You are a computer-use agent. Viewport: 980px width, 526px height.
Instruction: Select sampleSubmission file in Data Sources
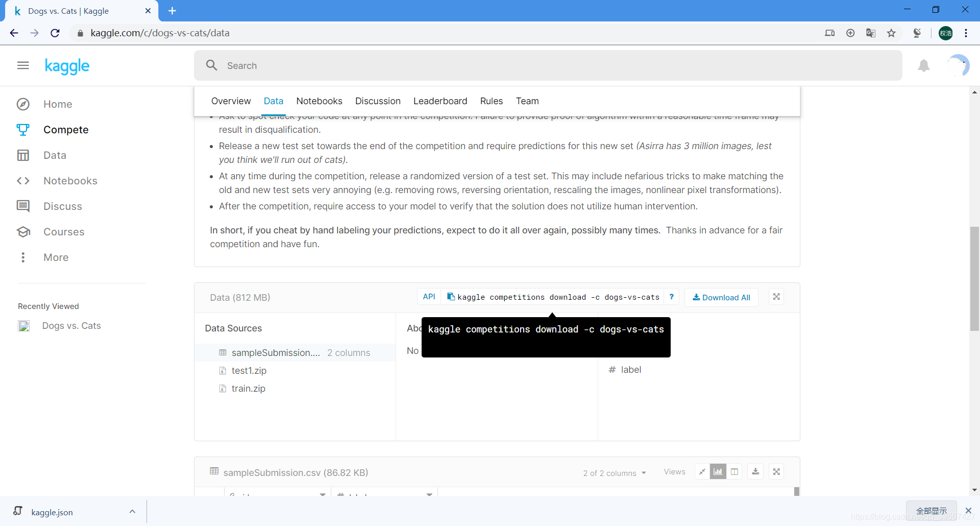[295, 352]
